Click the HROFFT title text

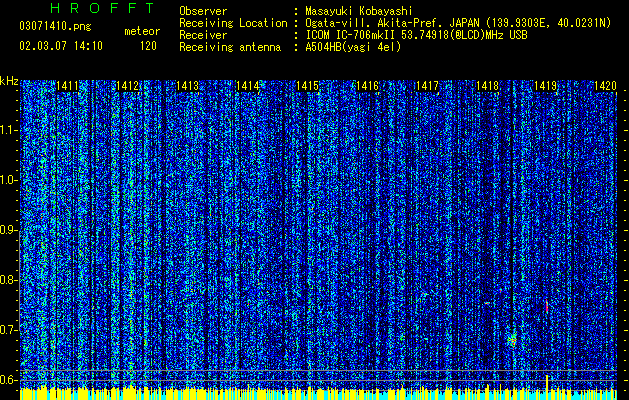point(102,8)
